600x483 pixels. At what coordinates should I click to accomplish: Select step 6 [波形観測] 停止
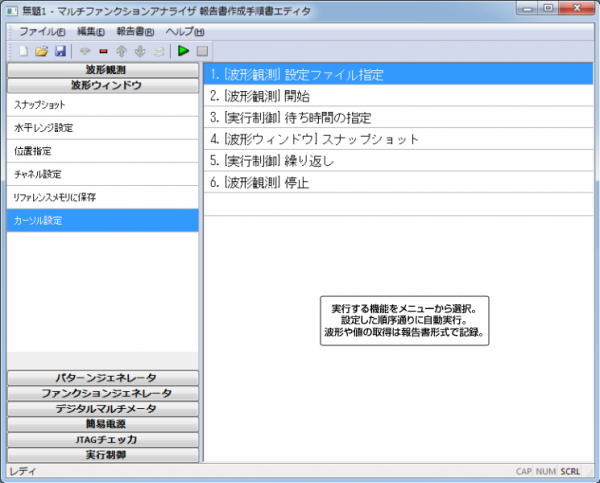398,182
